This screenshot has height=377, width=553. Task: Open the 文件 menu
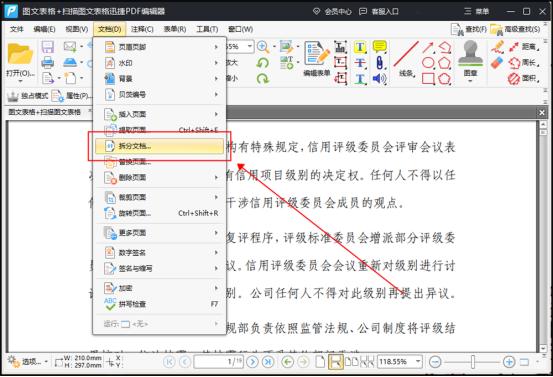[17, 29]
